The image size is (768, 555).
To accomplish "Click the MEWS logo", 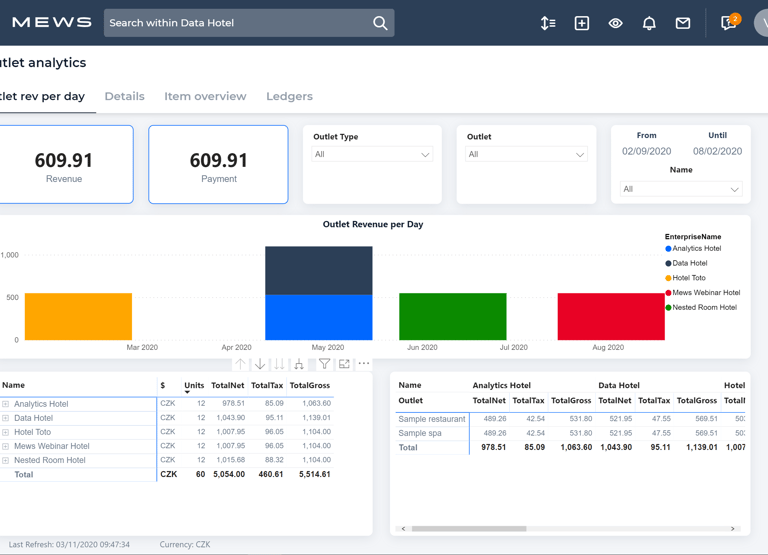I will point(52,22).
